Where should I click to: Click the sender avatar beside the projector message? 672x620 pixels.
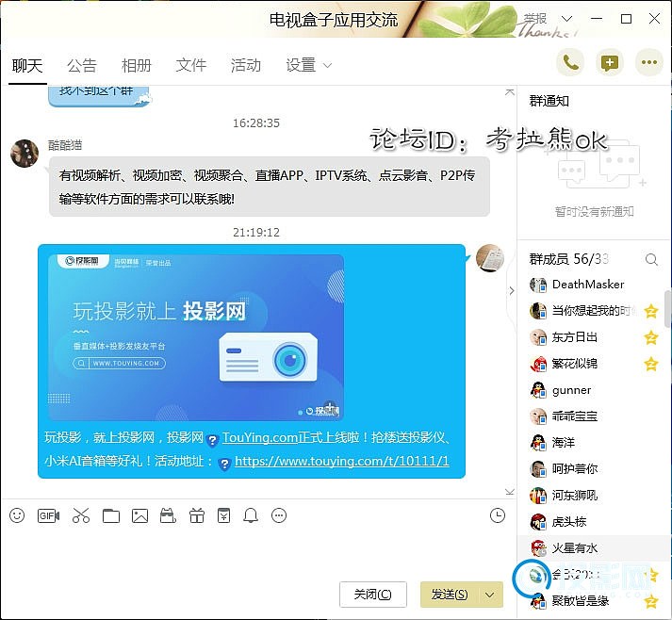click(490, 258)
